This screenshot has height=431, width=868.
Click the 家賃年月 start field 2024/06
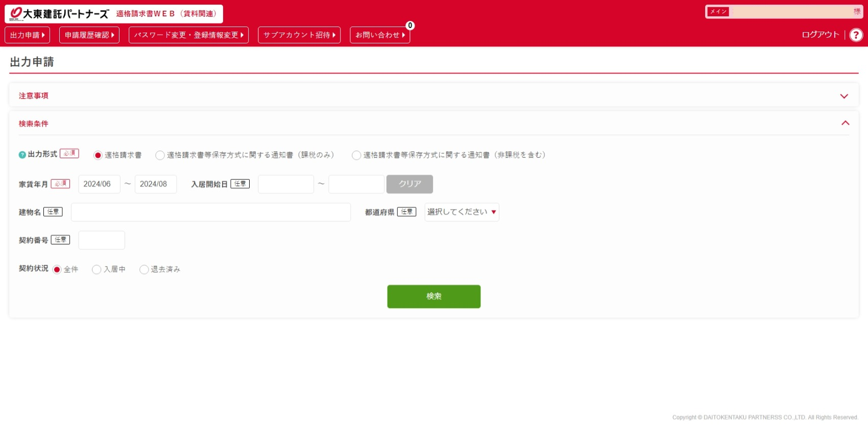click(x=99, y=184)
